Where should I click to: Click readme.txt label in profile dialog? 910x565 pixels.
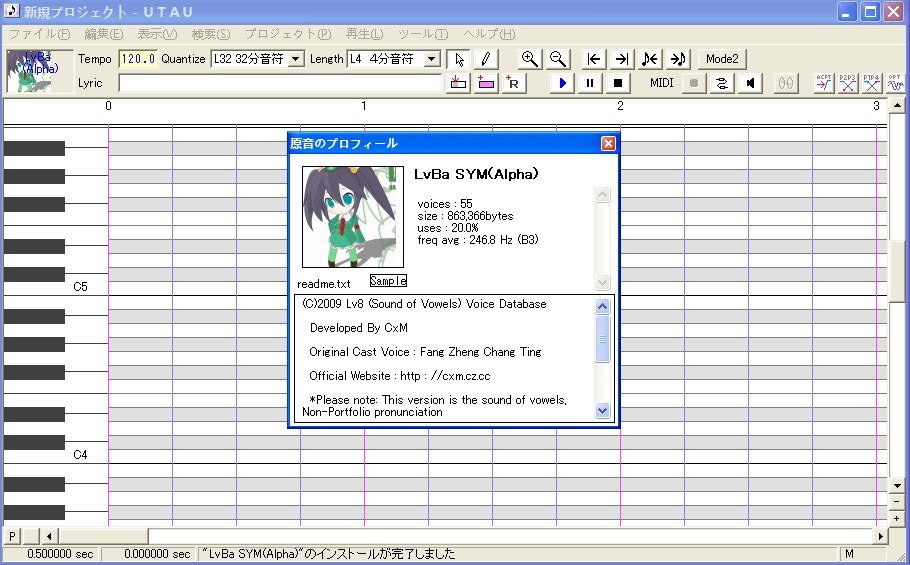[324, 284]
